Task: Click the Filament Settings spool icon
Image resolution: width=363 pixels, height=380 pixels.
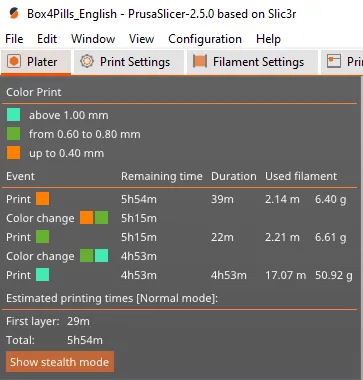Action: tap(200, 62)
